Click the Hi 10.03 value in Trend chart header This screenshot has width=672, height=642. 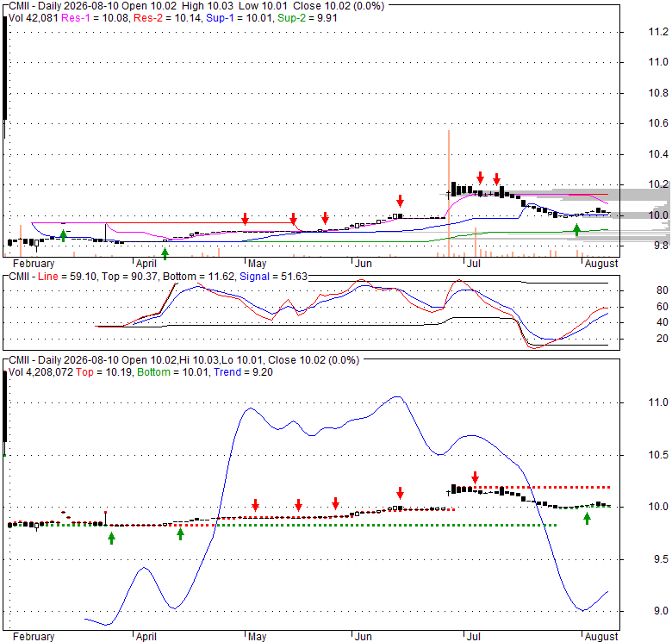click(x=199, y=360)
